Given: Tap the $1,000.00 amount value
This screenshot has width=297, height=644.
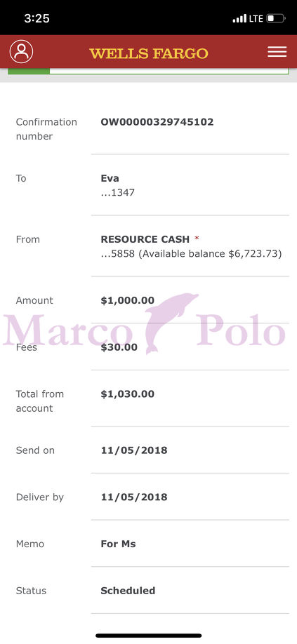Looking at the screenshot, I should (x=127, y=300).
